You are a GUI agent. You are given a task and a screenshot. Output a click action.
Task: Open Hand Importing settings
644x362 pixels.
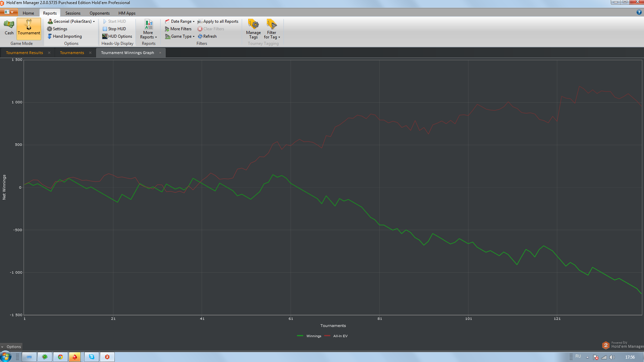[x=65, y=36]
